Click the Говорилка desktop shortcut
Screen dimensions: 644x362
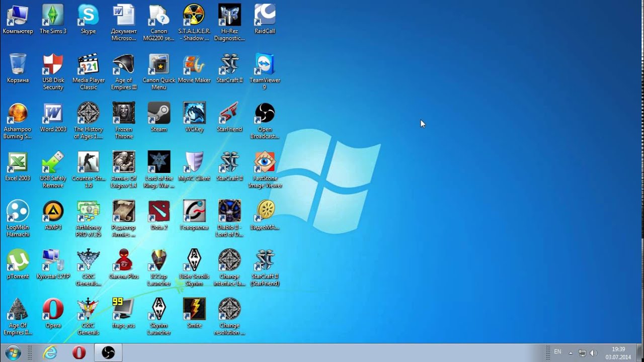[194, 216]
